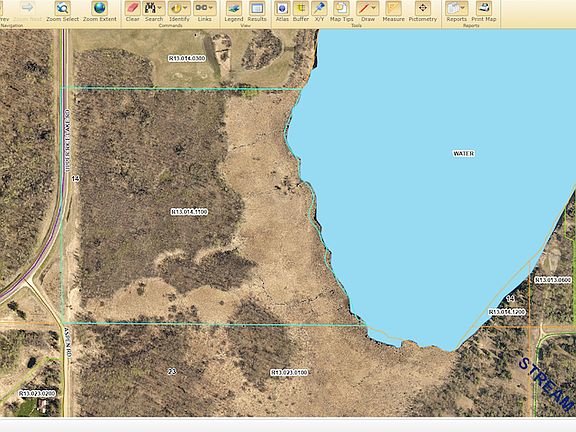Expand the Identify tool dropdown
The image size is (576, 432).
[185, 8]
